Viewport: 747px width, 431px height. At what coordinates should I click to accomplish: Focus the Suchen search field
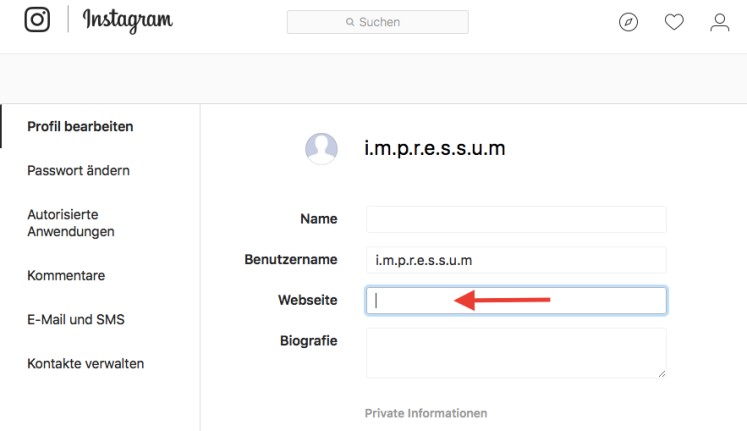click(390, 22)
